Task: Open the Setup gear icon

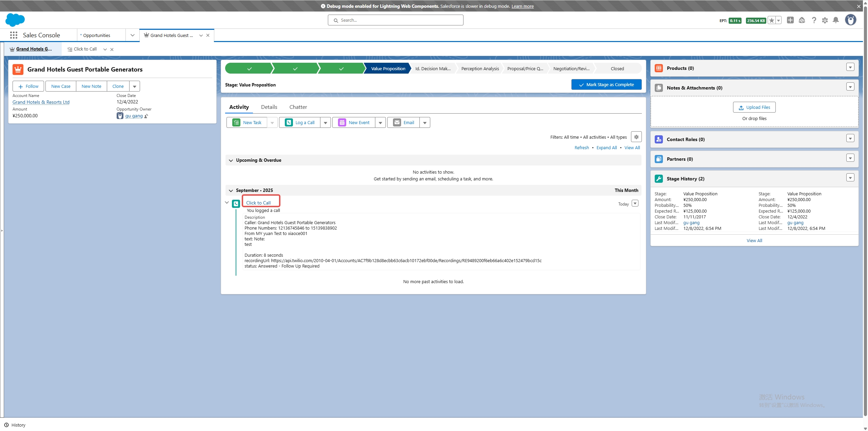Action: click(825, 20)
